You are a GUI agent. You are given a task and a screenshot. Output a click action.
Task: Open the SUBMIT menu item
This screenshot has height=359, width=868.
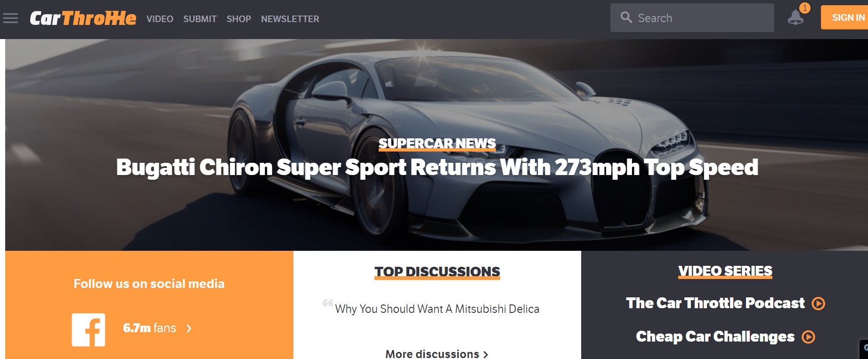click(200, 19)
